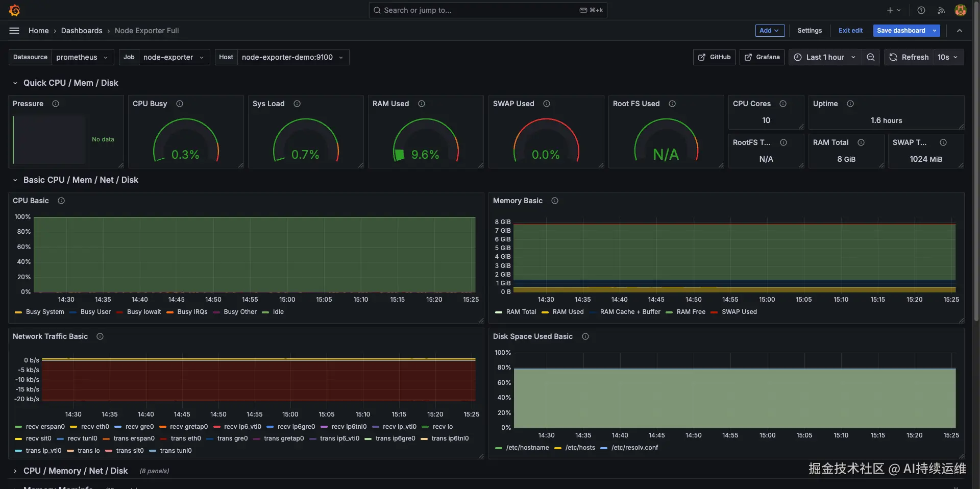Click the Save dashboard button
Image resolution: width=980 pixels, height=489 pixels.
pyautogui.click(x=900, y=31)
